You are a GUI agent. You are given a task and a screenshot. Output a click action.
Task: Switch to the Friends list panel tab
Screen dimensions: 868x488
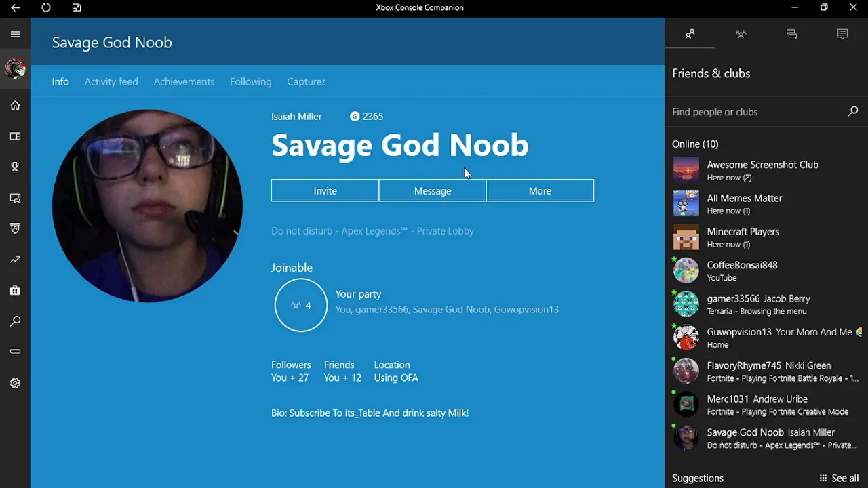pyautogui.click(x=690, y=34)
